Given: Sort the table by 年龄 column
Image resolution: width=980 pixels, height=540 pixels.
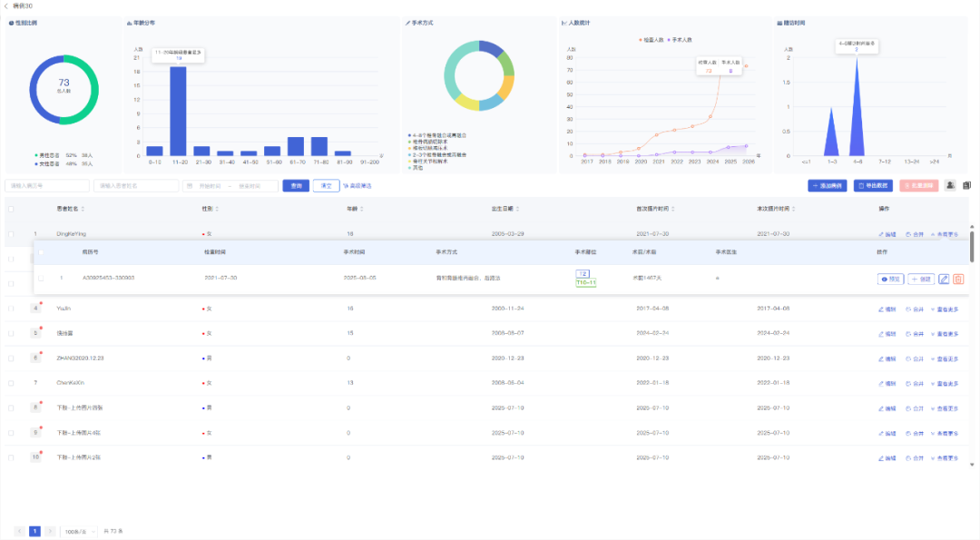Looking at the screenshot, I should click(362, 209).
